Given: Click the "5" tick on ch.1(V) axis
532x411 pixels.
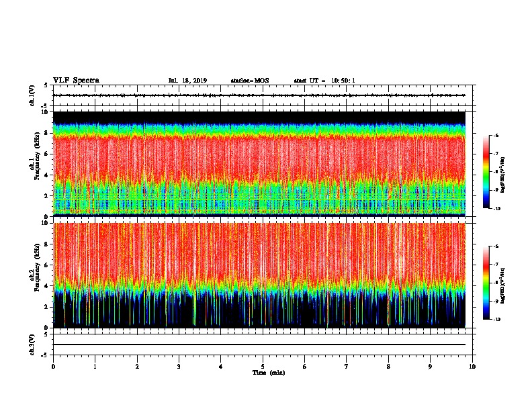Looking at the screenshot, I should click(x=46, y=85).
